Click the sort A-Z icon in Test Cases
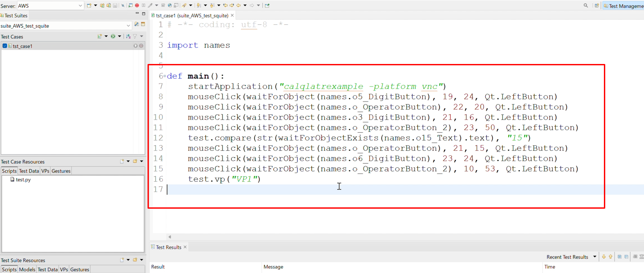 [x=128, y=36]
